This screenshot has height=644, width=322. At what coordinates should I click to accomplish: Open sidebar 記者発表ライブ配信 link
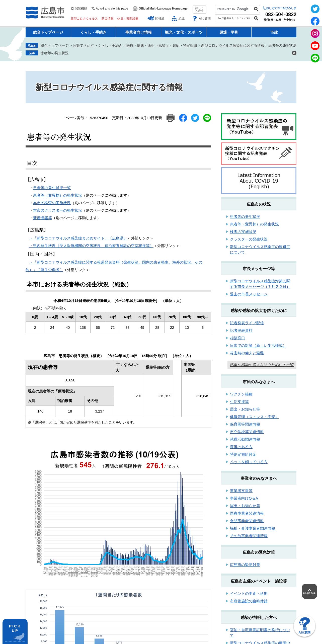(x=247, y=323)
